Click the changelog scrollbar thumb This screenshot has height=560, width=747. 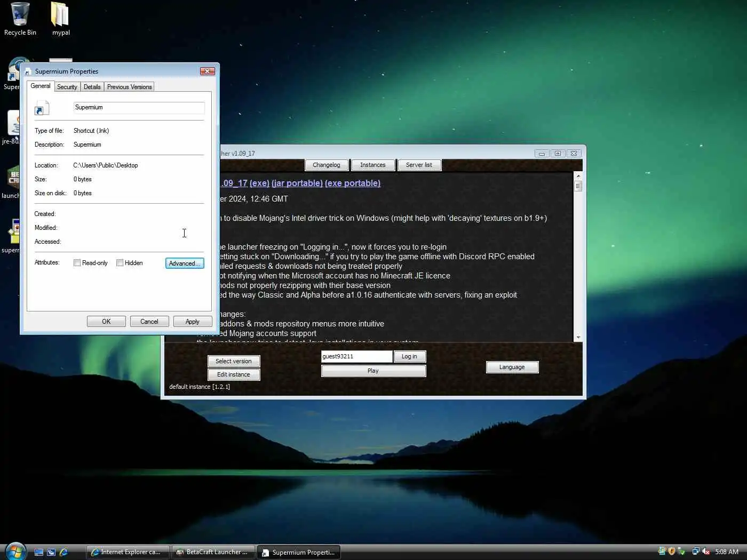point(578,186)
